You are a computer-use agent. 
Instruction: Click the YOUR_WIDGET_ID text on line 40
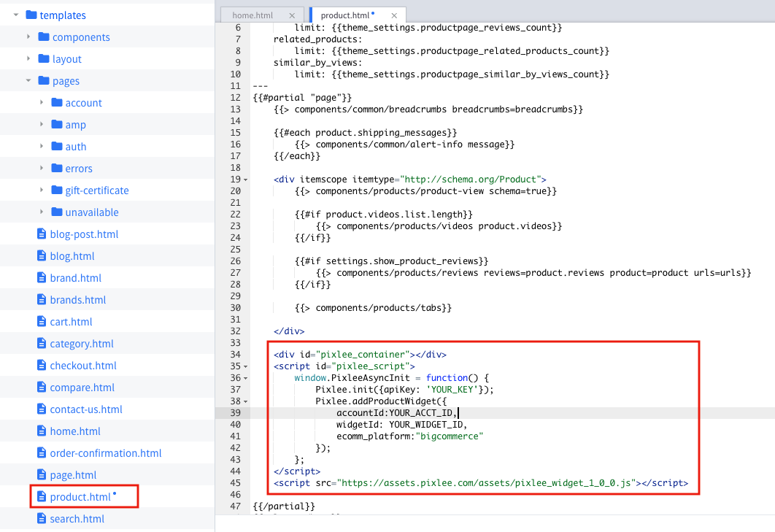425,424
